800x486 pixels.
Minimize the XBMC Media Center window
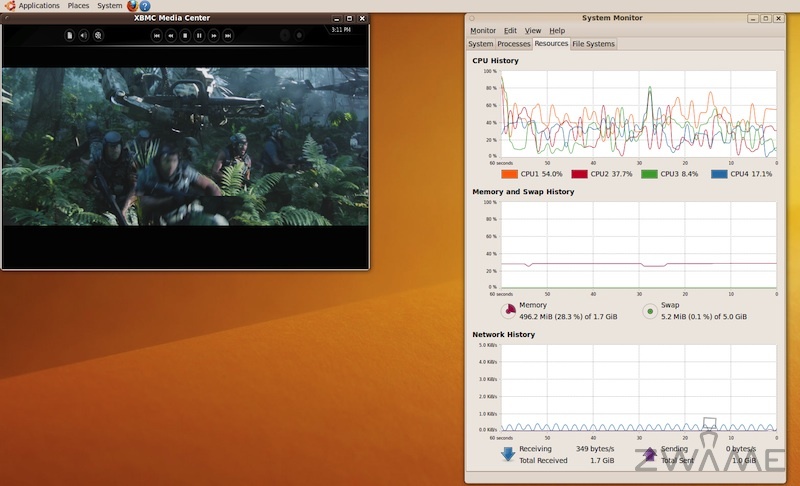pyautogui.click(x=336, y=18)
